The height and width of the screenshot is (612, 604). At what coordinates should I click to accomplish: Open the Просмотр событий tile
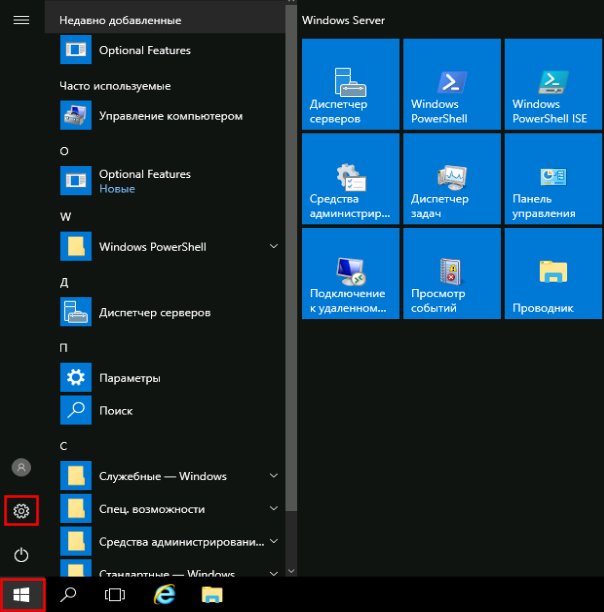click(452, 274)
